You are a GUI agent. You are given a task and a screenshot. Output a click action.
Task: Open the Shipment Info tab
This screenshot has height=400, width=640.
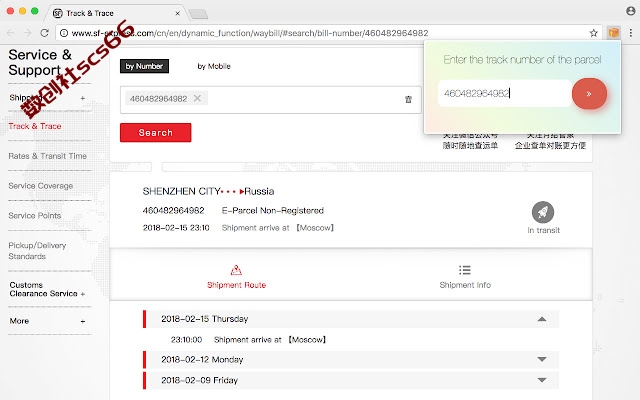pos(465,276)
